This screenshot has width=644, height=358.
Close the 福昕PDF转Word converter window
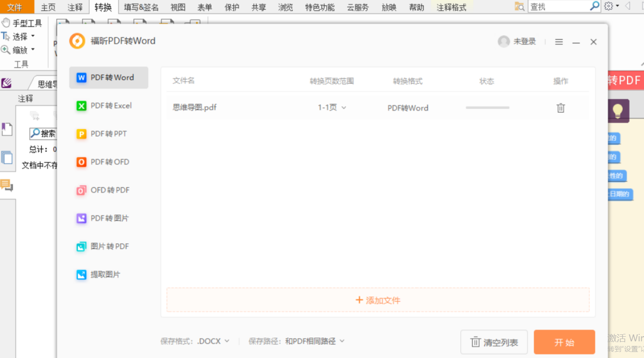click(x=594, y=42)
